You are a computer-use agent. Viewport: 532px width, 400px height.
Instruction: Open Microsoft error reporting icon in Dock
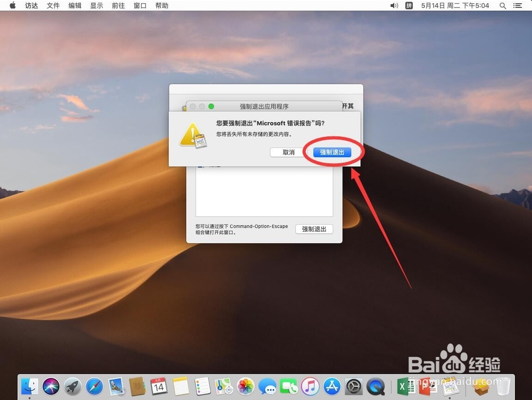click(450, 386)
